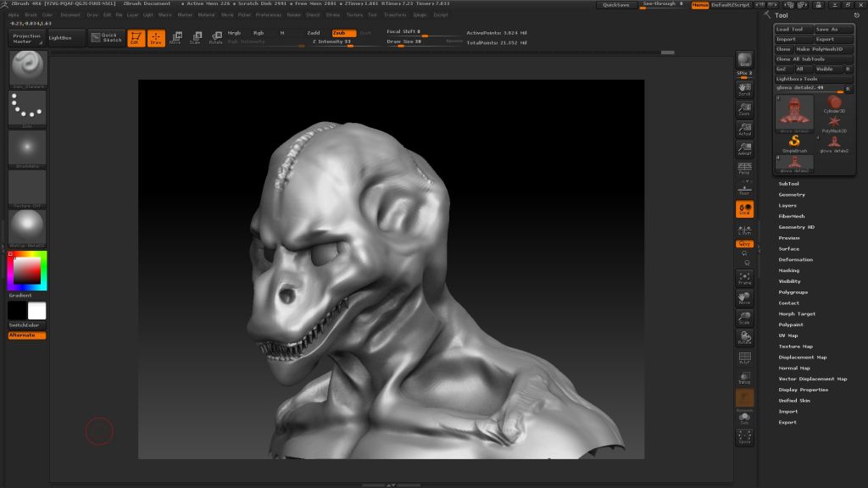Select the Cylinder3D tool icon
This screenshot has height=488, width=868.
click(834, 103)
